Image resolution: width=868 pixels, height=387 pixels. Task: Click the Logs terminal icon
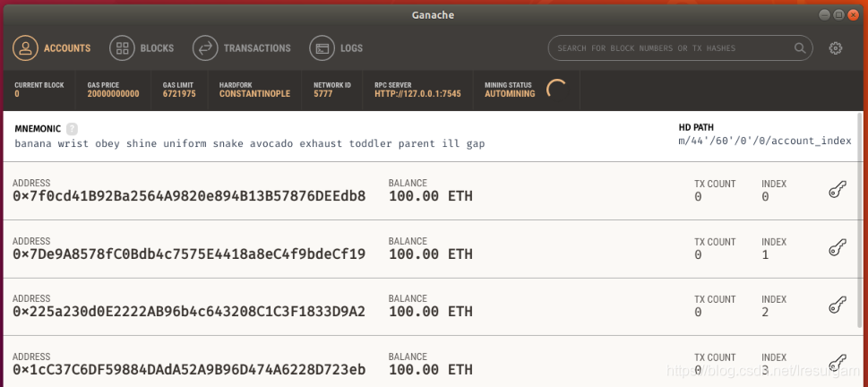[322, 48]
